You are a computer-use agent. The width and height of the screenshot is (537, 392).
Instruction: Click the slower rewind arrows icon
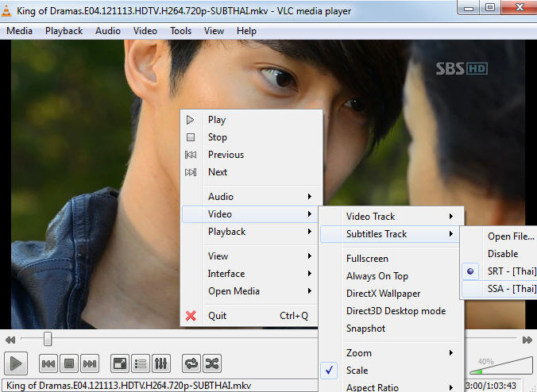10,340
